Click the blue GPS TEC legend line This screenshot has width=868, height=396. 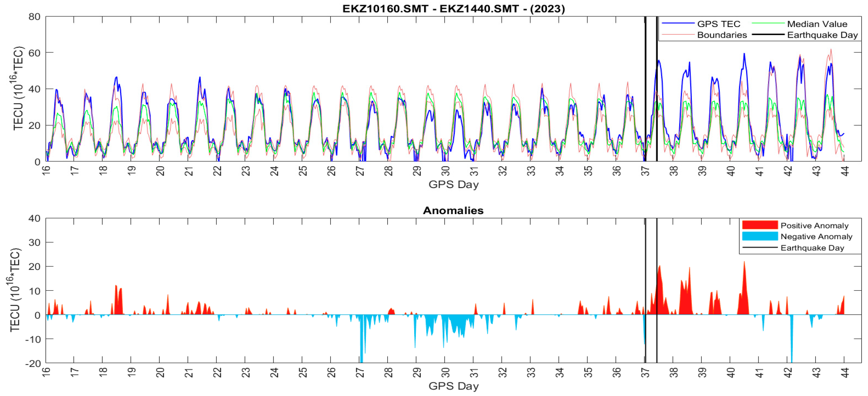[678, 23]
